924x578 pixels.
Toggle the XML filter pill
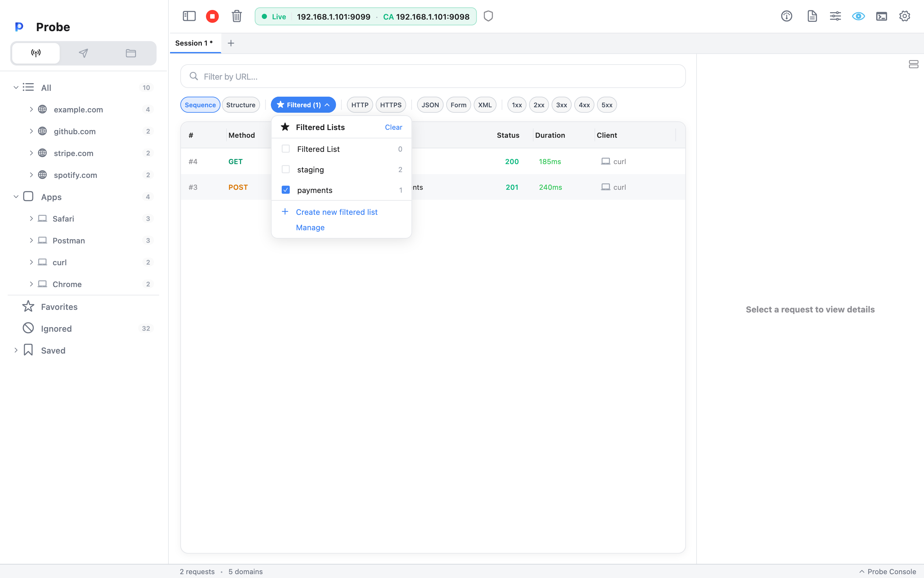point(485,105)
